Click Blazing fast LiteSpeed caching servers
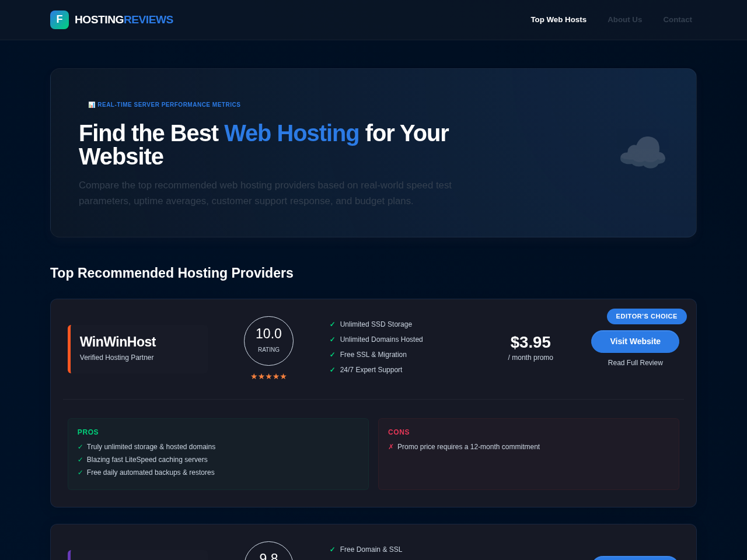The width and height of the screenshot is (747, 560). tap(147, 460)
